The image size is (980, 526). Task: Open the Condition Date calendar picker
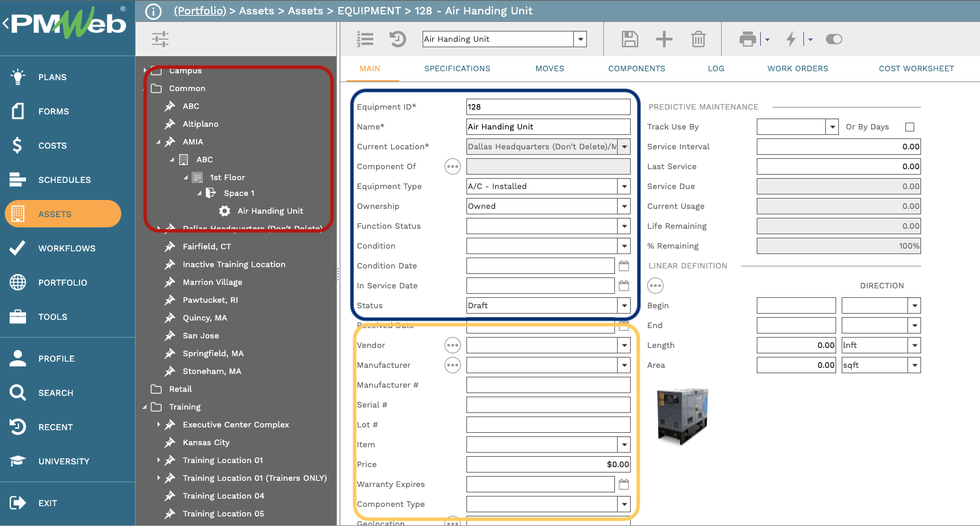(624, 266)
